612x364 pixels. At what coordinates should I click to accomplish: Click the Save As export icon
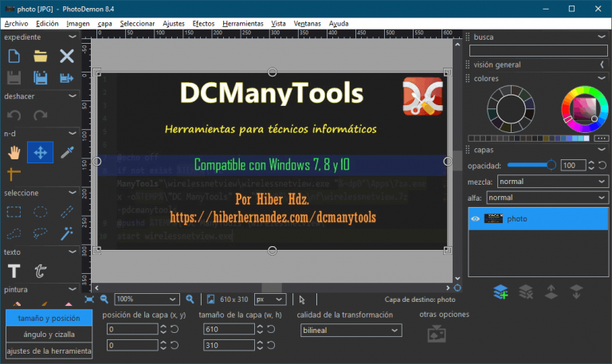[67, 78]
